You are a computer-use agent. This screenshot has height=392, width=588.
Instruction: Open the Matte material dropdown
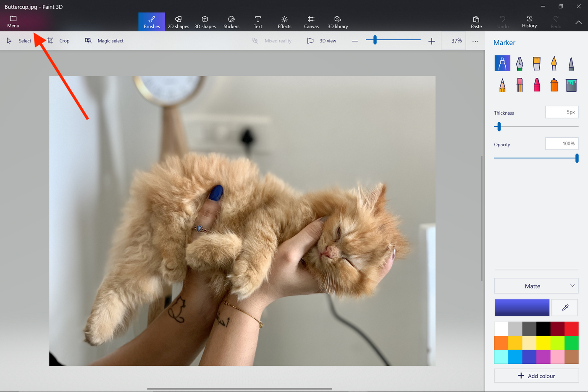536,286
